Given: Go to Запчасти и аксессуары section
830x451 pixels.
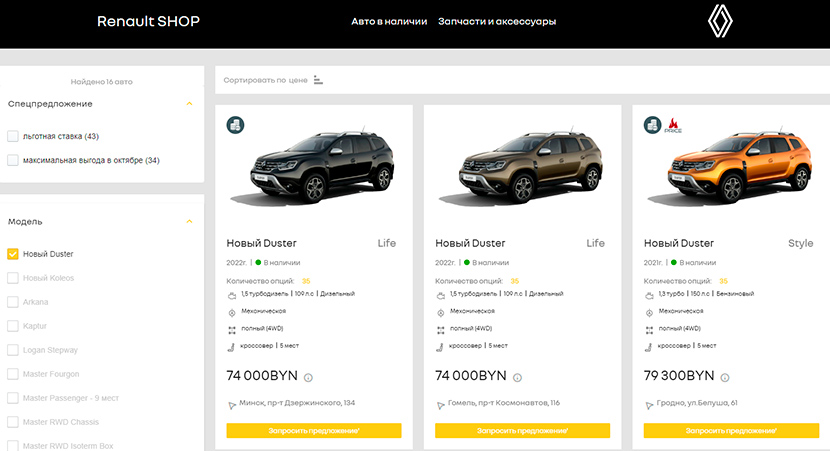Looking at the screenshot, I should [497, 21].
